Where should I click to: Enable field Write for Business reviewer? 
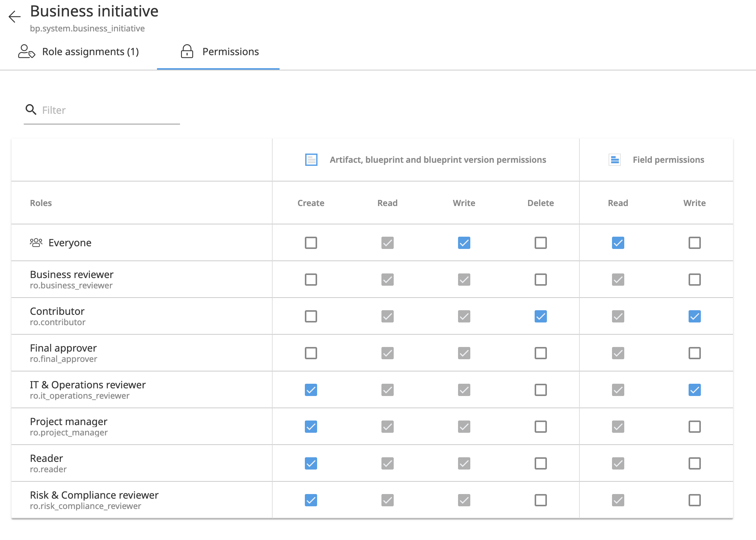(695, 280)
